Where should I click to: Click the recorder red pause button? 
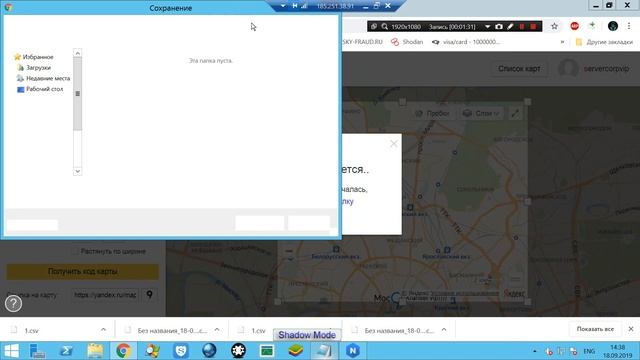(522, 27)
